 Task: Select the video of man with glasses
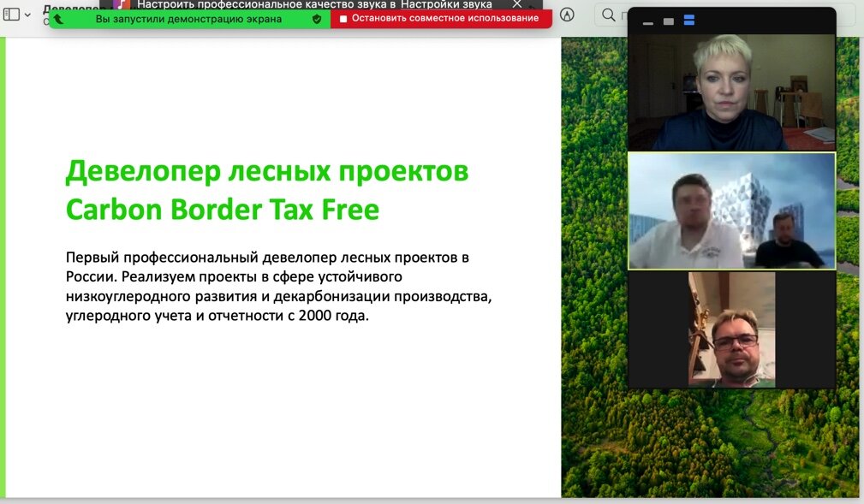click(732, 329)
